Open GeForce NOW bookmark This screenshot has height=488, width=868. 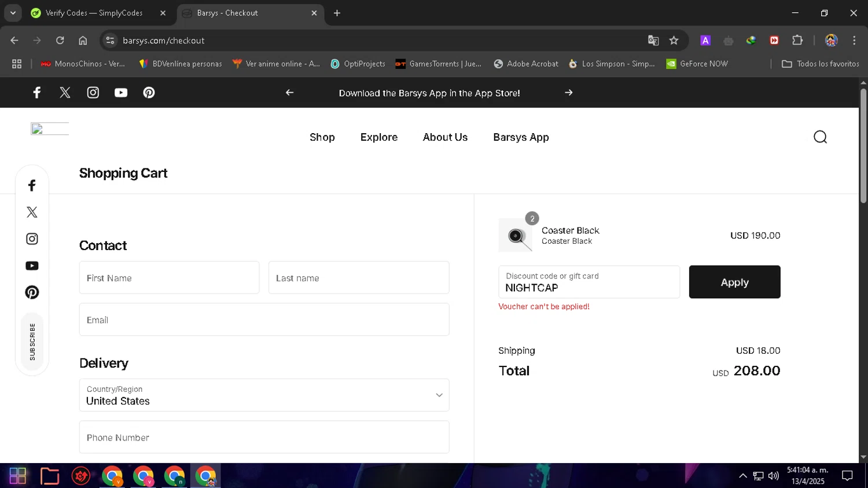click(697, 64)
